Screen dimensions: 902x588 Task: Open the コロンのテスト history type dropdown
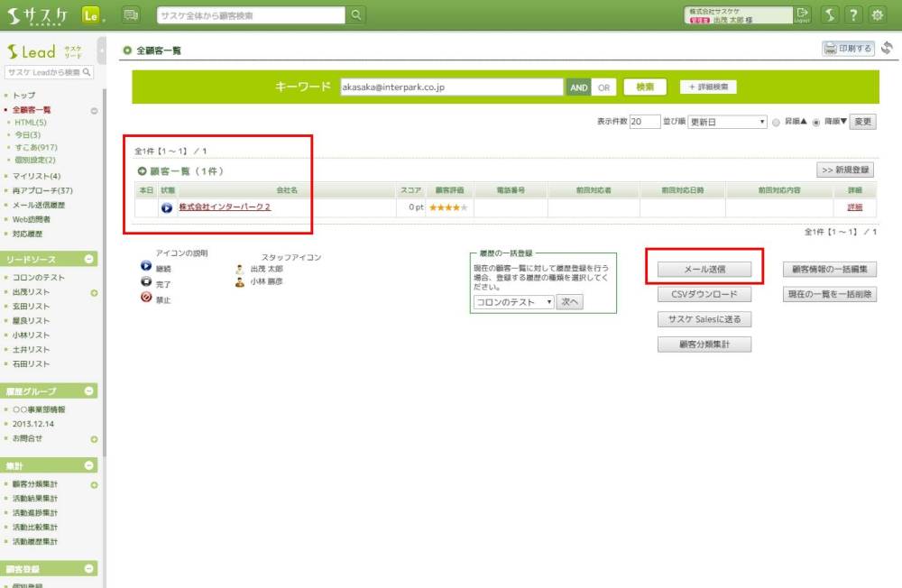click(x=514, y=302)
